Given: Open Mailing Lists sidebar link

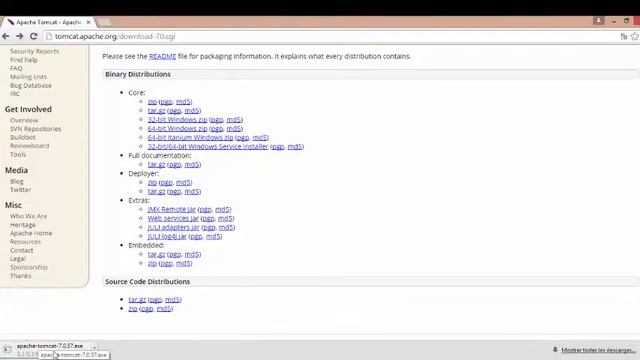Looking at the screenshot, I should tap(29, 77).
